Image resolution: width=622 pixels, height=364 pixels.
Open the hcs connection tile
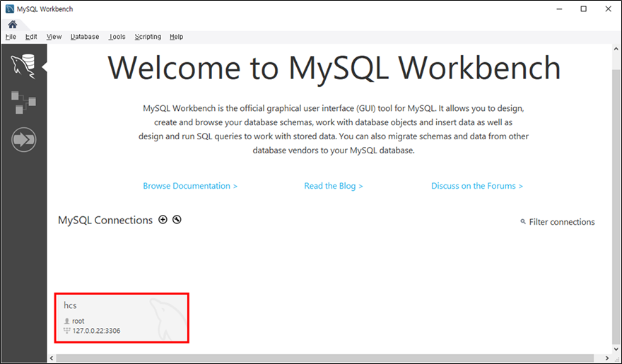[122, 318]
